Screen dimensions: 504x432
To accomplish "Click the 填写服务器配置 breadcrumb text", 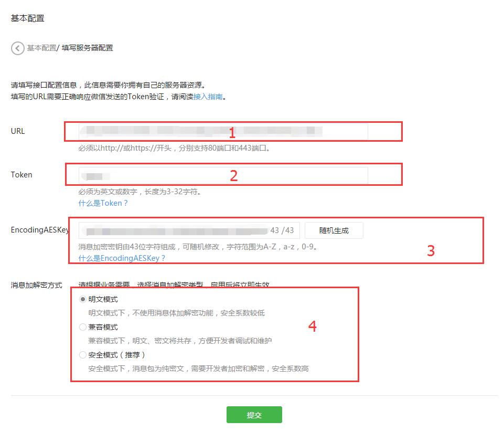I will pos(87,48).
